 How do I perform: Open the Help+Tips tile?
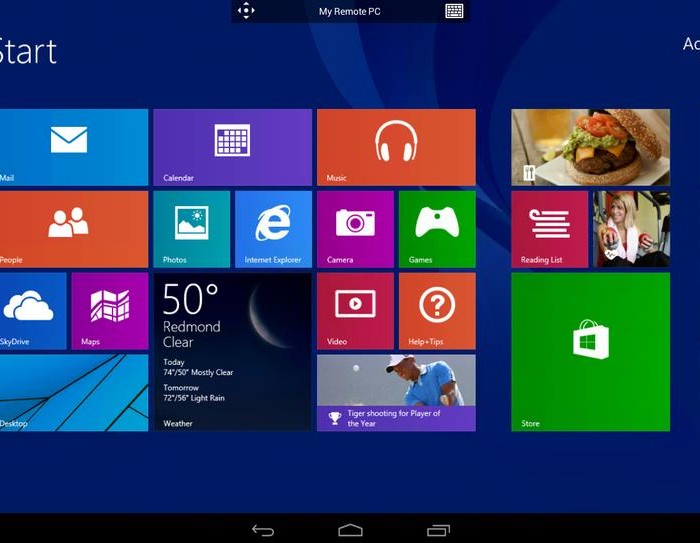[x=437, y=310]
